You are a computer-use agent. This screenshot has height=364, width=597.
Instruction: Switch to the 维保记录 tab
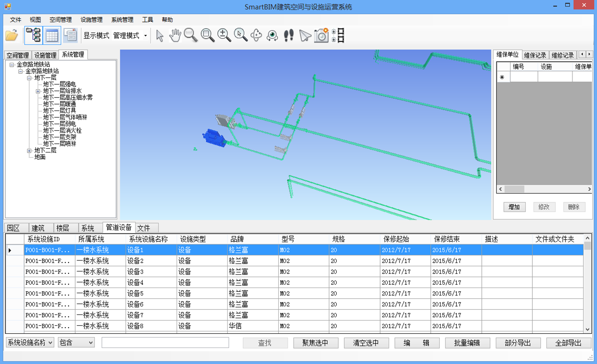[535, 55]
